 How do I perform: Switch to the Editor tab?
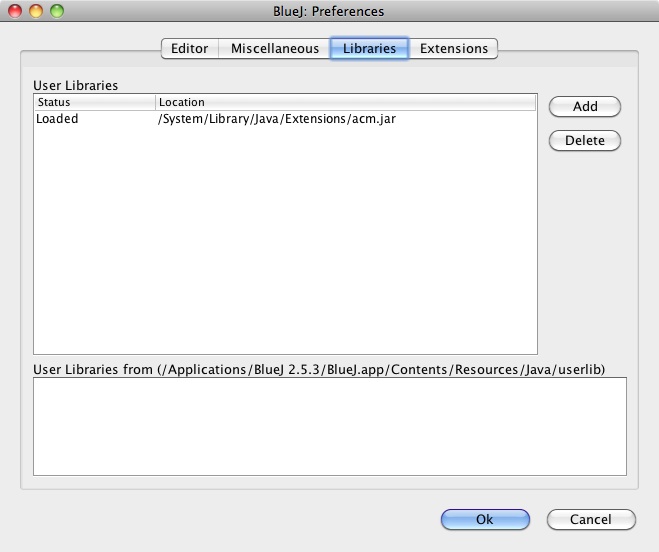[x=190, y=48]
